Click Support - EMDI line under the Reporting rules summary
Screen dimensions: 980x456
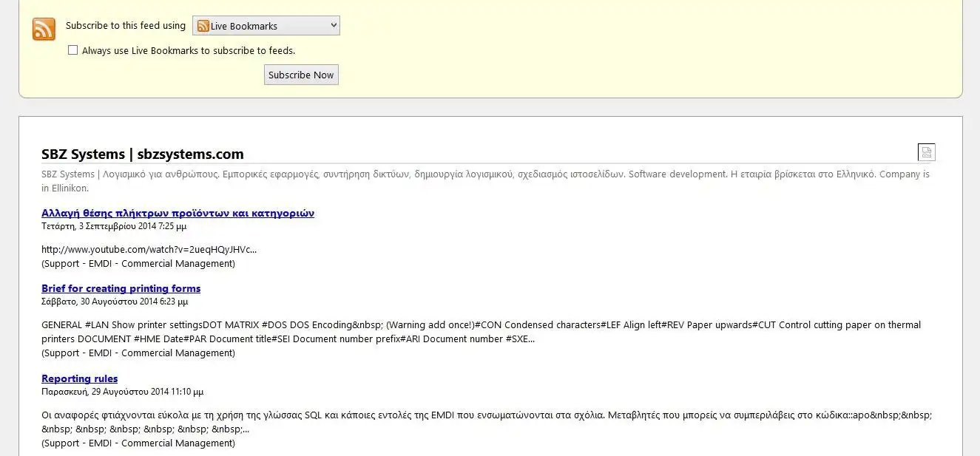138,443
